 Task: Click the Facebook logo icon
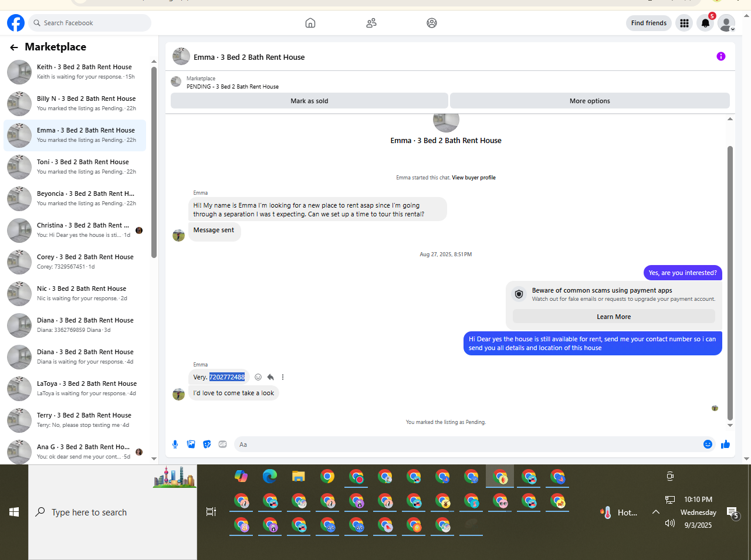coord(16,23)
